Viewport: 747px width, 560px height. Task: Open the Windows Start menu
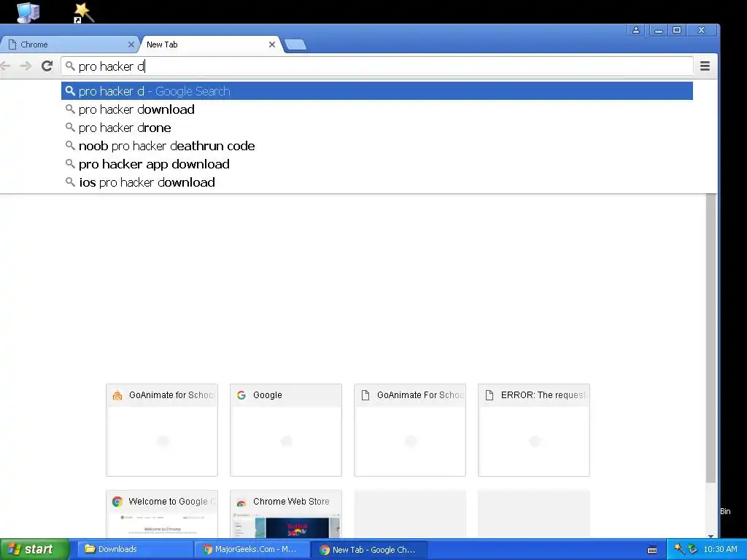point(35,549)
